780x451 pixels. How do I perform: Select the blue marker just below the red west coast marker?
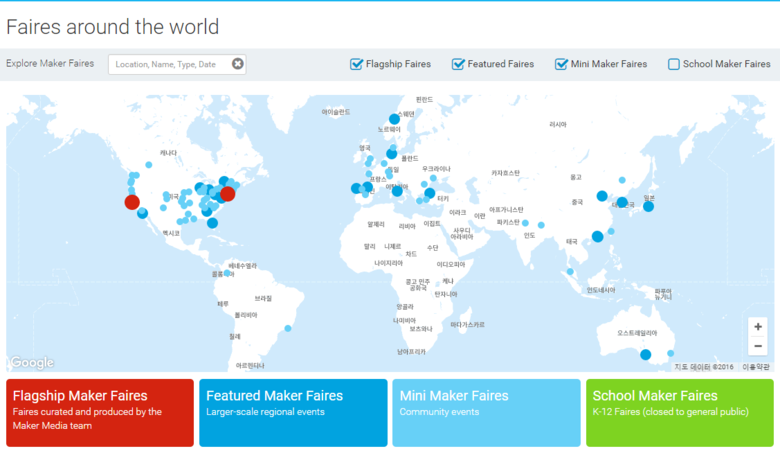click(142, 213)
